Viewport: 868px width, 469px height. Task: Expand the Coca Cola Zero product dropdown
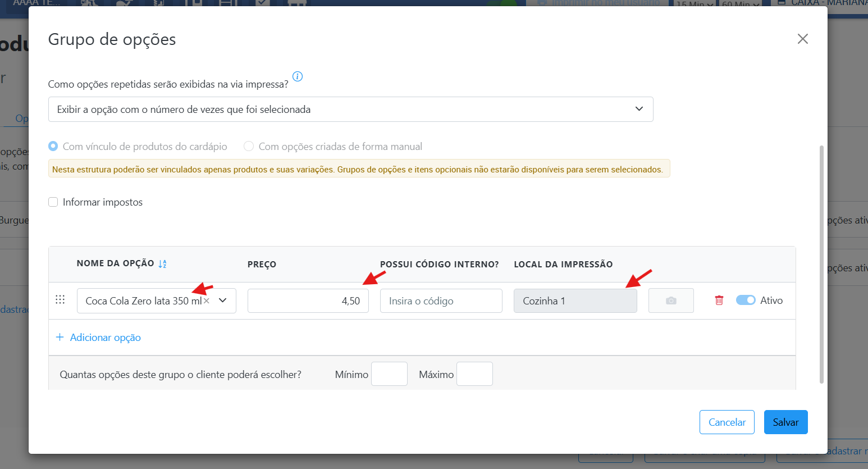point(223,301)
